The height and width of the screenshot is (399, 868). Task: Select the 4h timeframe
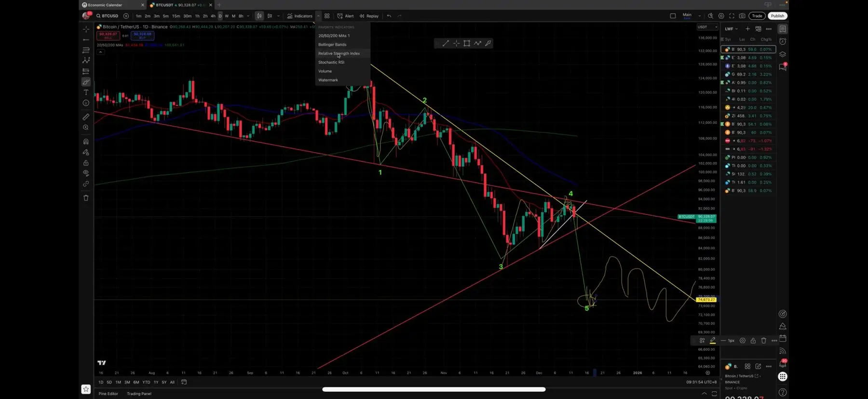pyautogui.click(x=213, y=16)
